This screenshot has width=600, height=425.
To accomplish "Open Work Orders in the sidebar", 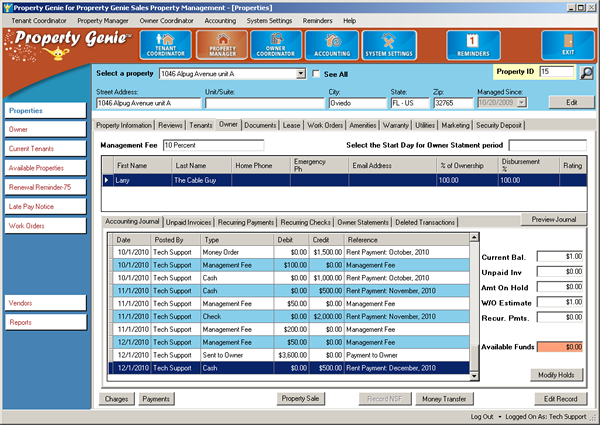I will tap(46, 226).
